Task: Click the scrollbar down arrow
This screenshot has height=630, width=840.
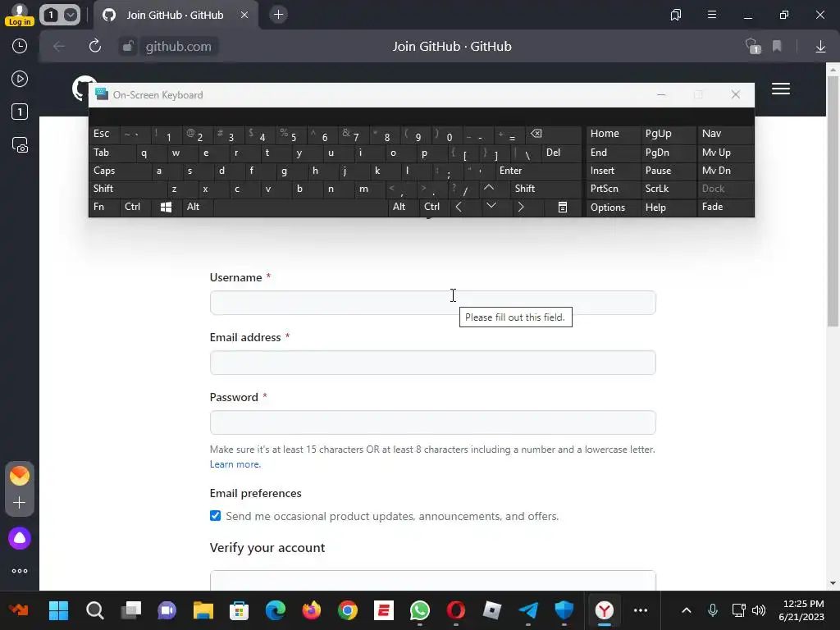Action: pos(833,583)
